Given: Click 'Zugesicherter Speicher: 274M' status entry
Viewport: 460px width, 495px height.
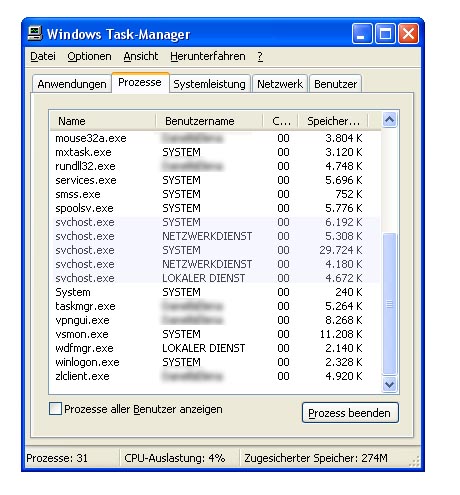Looking at the screenshot, I should (x=316, y=458).
